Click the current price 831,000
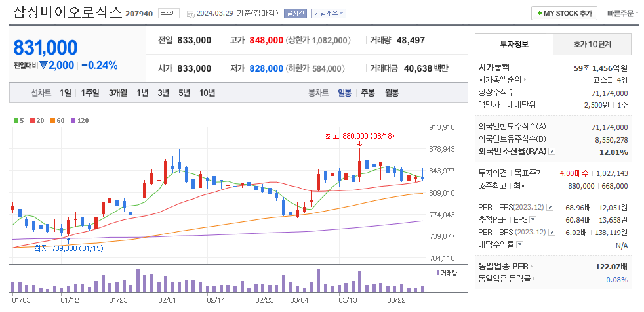 pyautogui.click(x=45, y=48)
